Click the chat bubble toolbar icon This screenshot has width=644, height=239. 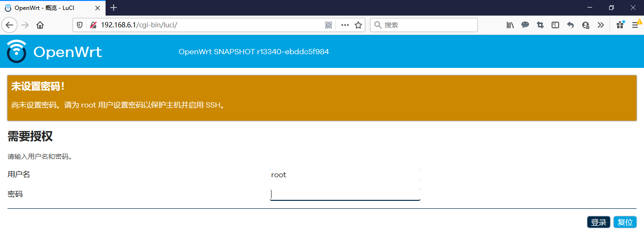click(525, 25)
